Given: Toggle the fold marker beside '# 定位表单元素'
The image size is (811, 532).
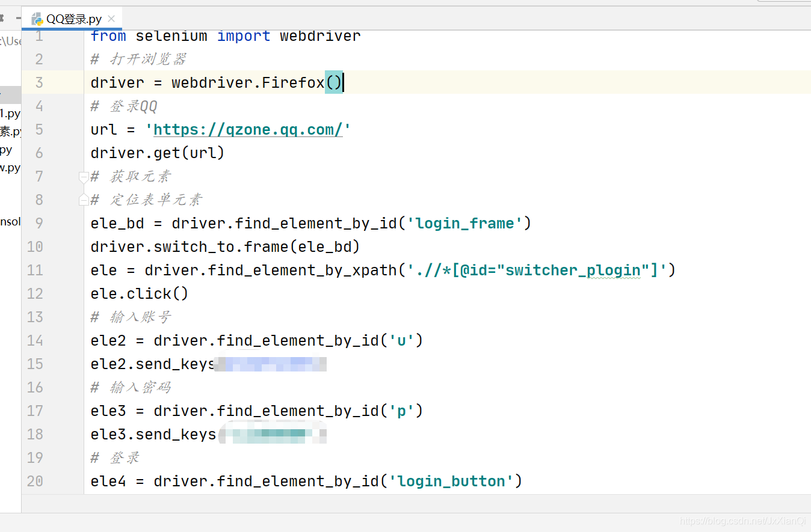Looking at the screenshot, I should (x=84, y=200).
